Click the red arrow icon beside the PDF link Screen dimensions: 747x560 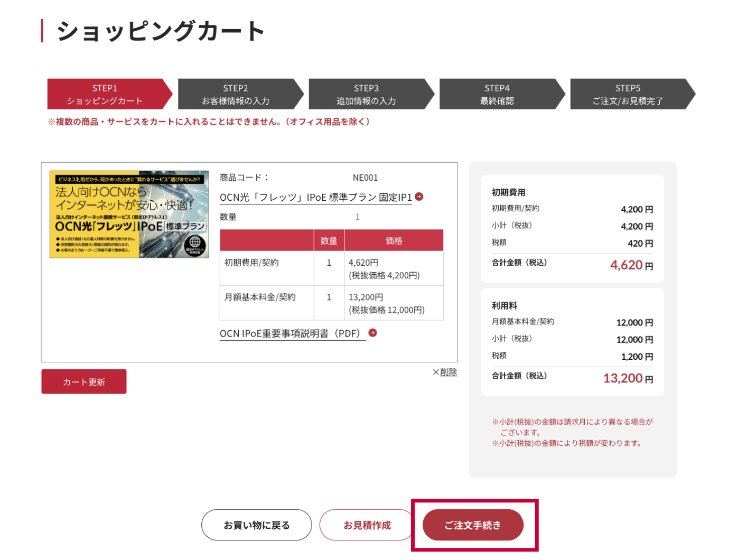pos(373,333)
